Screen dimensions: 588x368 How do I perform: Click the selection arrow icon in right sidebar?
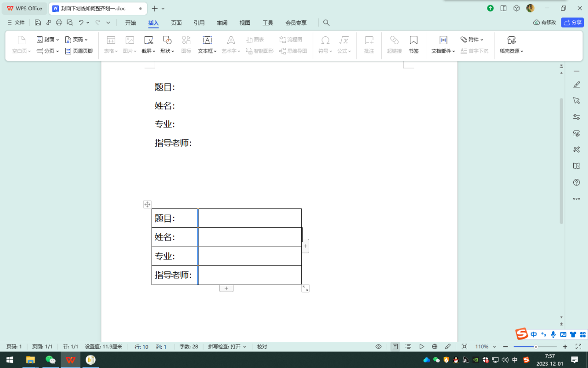[577, 101]
